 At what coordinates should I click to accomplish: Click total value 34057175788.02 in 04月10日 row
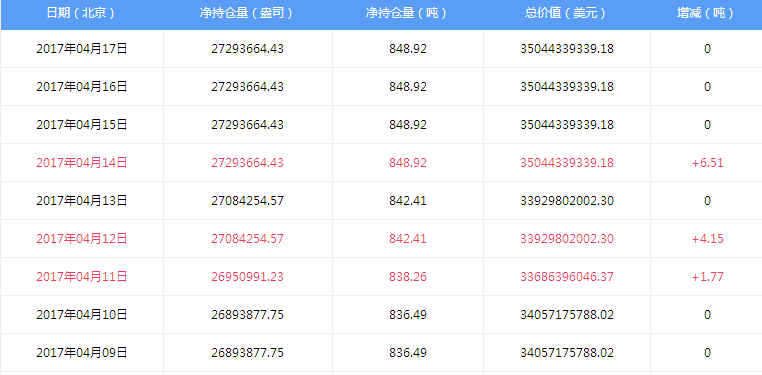click(x=567, y=315)
